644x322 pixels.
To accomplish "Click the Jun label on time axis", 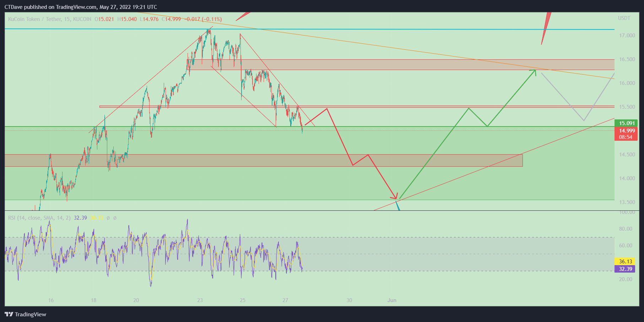I will [392, 300].
